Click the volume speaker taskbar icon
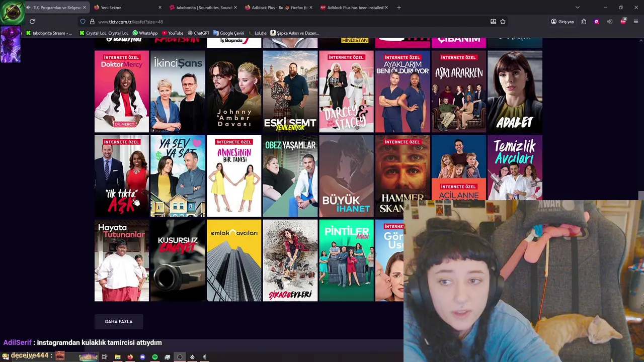Image resolution: width=644 pixels, height=362 pixels. 204,357
